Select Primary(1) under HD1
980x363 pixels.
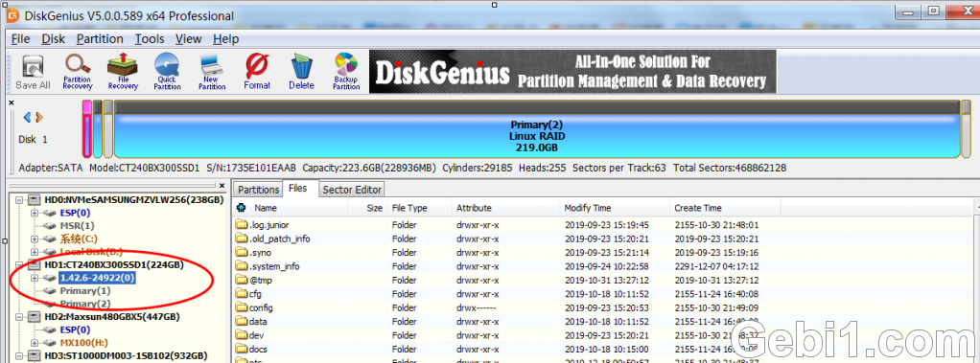85,290
